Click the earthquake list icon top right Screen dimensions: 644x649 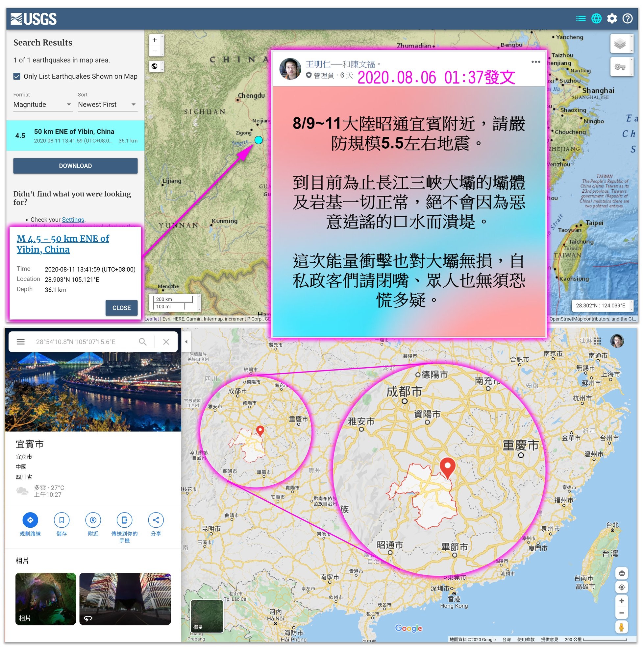(581, 18)
